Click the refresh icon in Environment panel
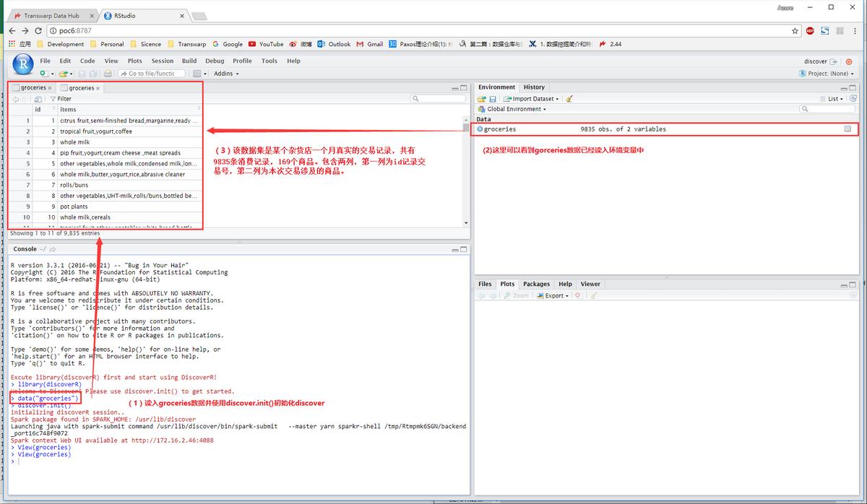The height and width of the screenshot is (504, 867). click(853, 99)
